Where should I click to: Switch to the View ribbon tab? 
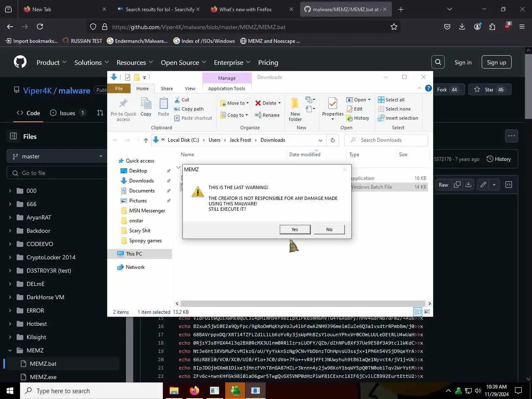point(190,89)
